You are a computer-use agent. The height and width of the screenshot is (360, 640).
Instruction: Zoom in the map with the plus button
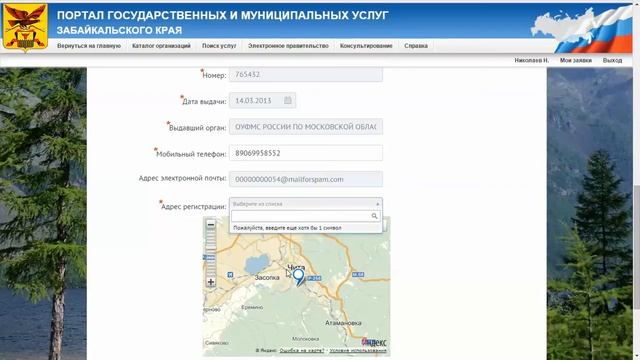click(x=211, y=282)
